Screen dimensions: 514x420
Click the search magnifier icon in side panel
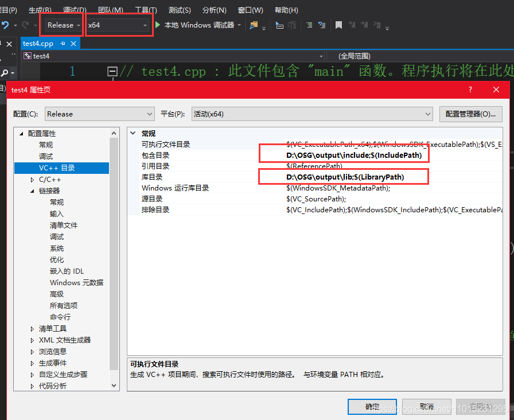pyautogui.click(x=5, y=72)
